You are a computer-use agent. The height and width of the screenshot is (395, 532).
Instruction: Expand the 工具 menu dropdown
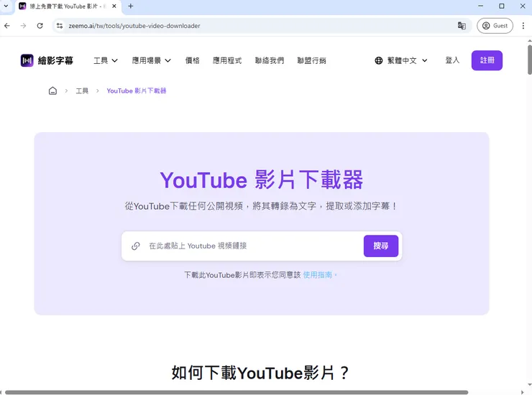point(106,61)
